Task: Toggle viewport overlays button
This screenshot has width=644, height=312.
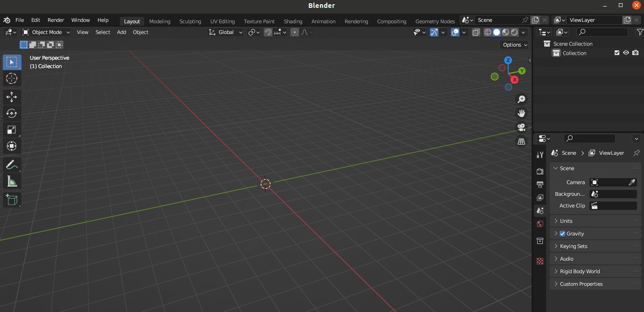Action: pos(456,32)
